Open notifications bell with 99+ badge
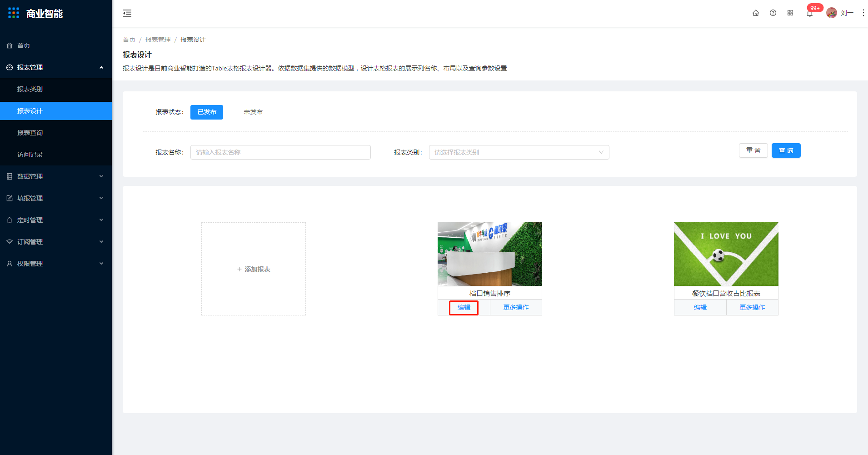The image size is (868, 455). coord(810,13)
